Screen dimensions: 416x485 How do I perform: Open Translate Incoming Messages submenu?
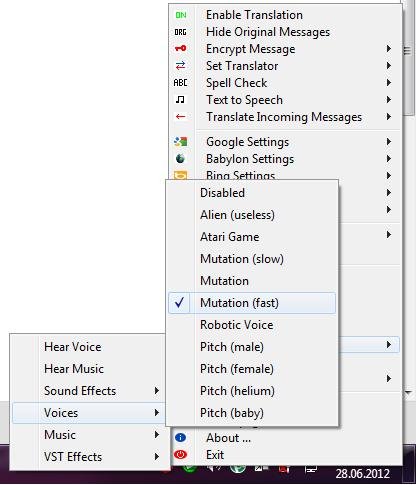pos(285,117)
